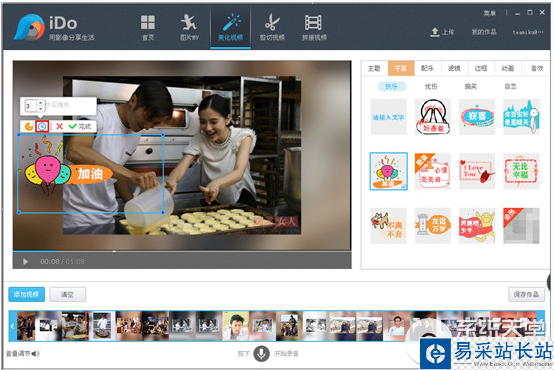The height and width of the screenshot is (370, 554).
Task: Select the 美化视频 magic wand tool
Action: (x=230, y=28)
